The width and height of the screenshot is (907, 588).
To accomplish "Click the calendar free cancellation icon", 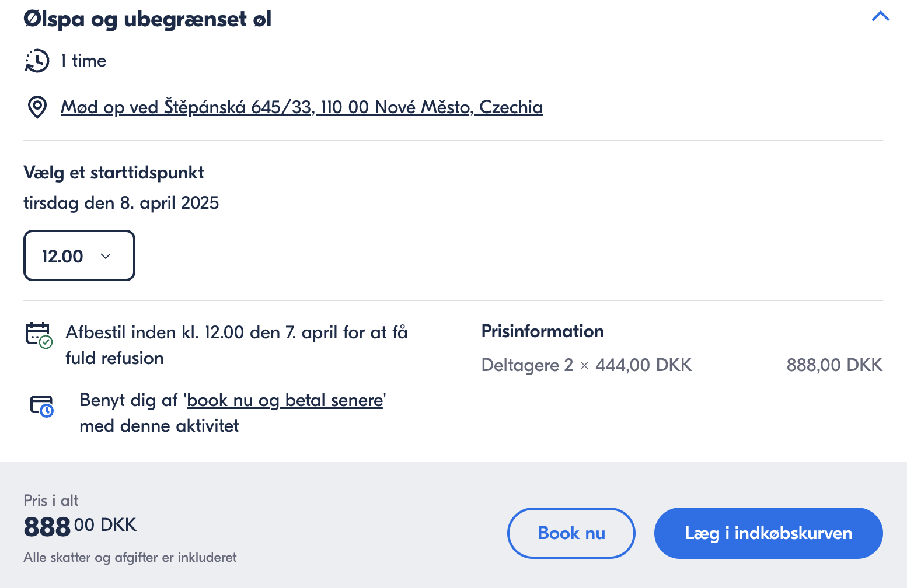I will point(39,335).
